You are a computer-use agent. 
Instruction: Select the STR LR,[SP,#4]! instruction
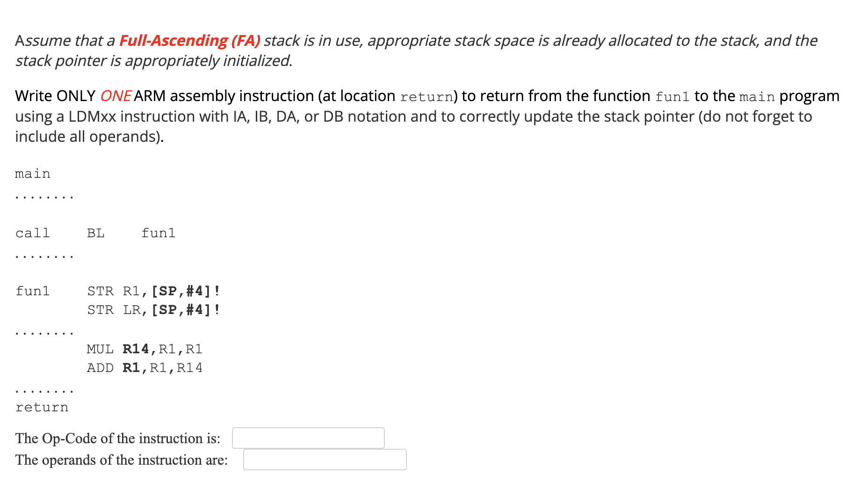[153, 309]
